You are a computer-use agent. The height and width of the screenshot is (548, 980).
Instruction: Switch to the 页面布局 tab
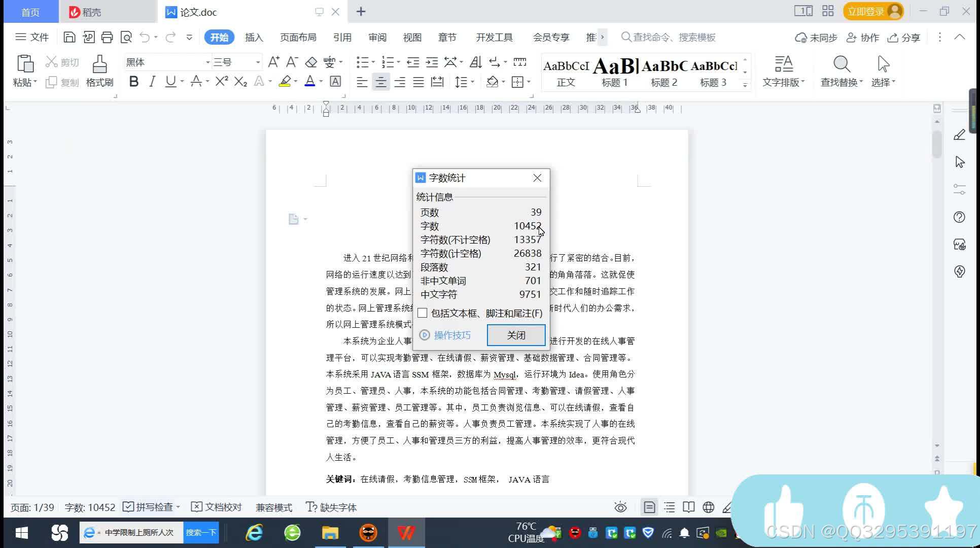(x=298, y=37)
